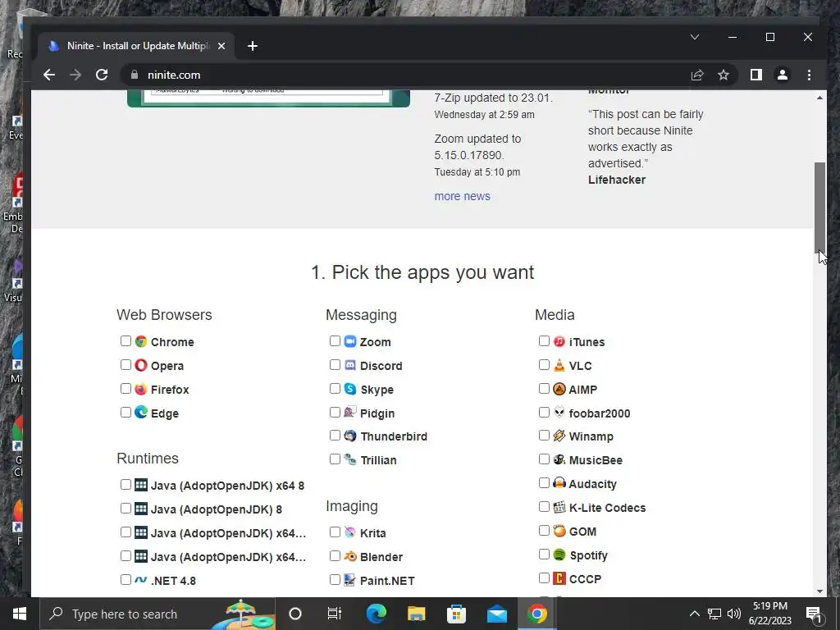The image size is (840, 630).
Task: Click the page vertical scrollbar thumb
Action: pyautogui.click(x=819, y=208)
